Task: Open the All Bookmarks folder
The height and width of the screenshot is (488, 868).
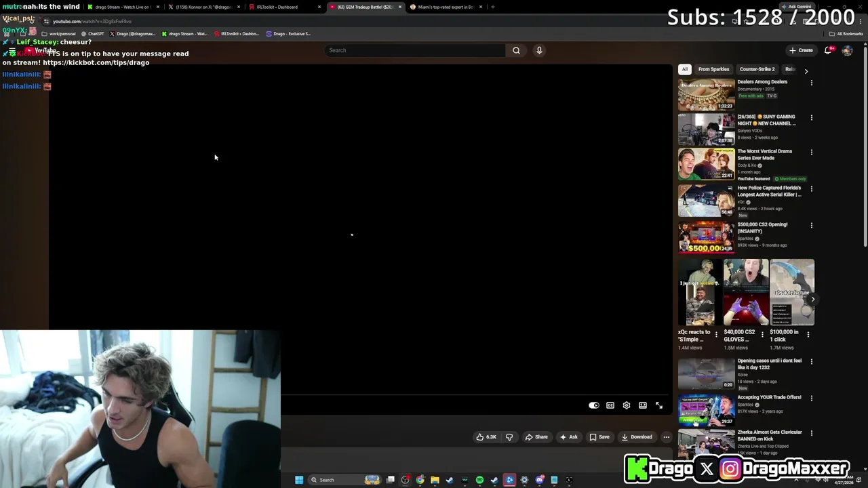Action: [x=846, y=34]
